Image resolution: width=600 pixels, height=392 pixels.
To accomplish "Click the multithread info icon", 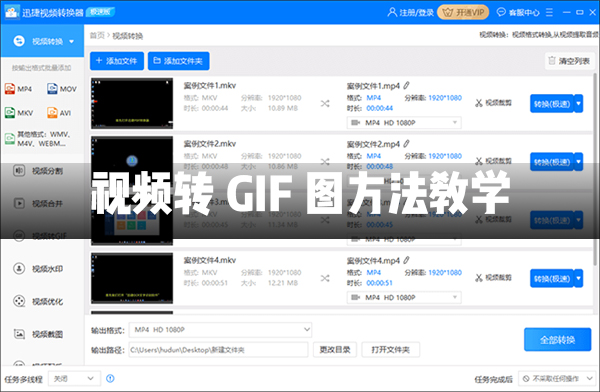I will click(110, 379).
